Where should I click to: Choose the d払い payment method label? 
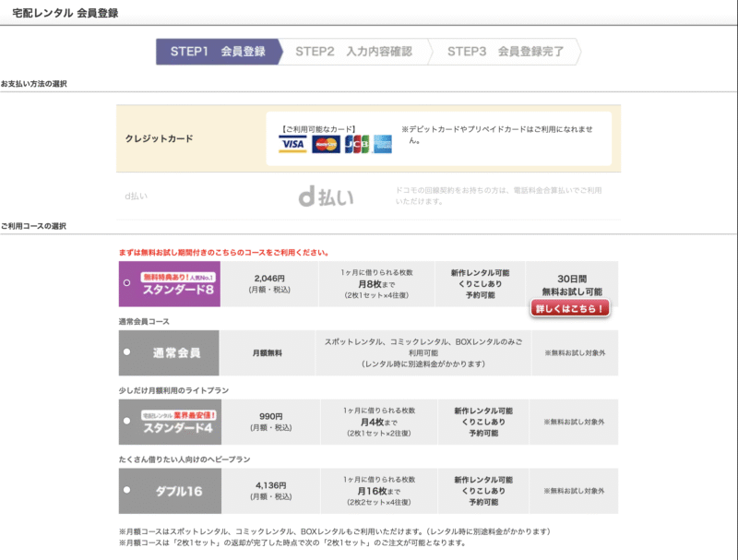tap(137, 197)
